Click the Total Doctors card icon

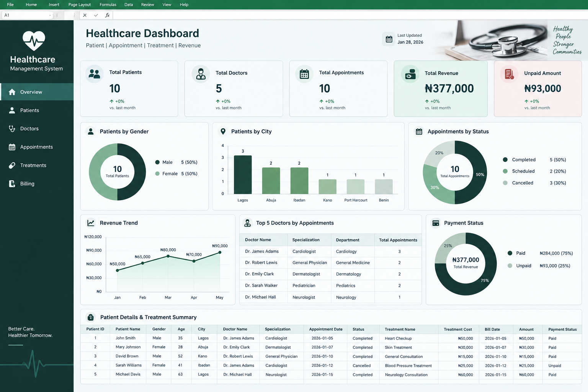click(201, 74)
